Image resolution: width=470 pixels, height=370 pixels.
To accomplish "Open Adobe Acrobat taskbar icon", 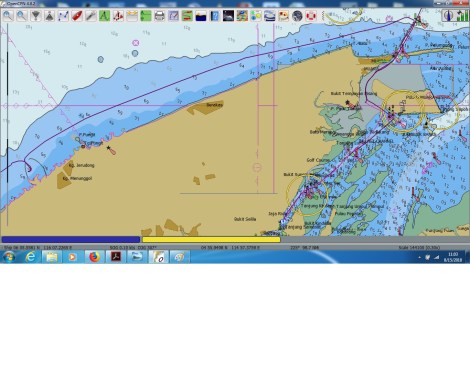I will pyautogui.click(x=116, y=257).
